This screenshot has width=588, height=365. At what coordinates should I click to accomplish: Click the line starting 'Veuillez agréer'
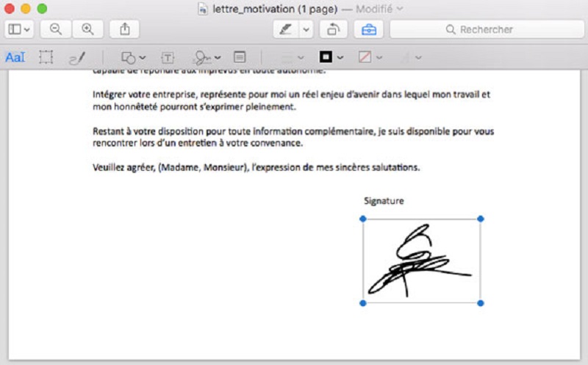256,167
